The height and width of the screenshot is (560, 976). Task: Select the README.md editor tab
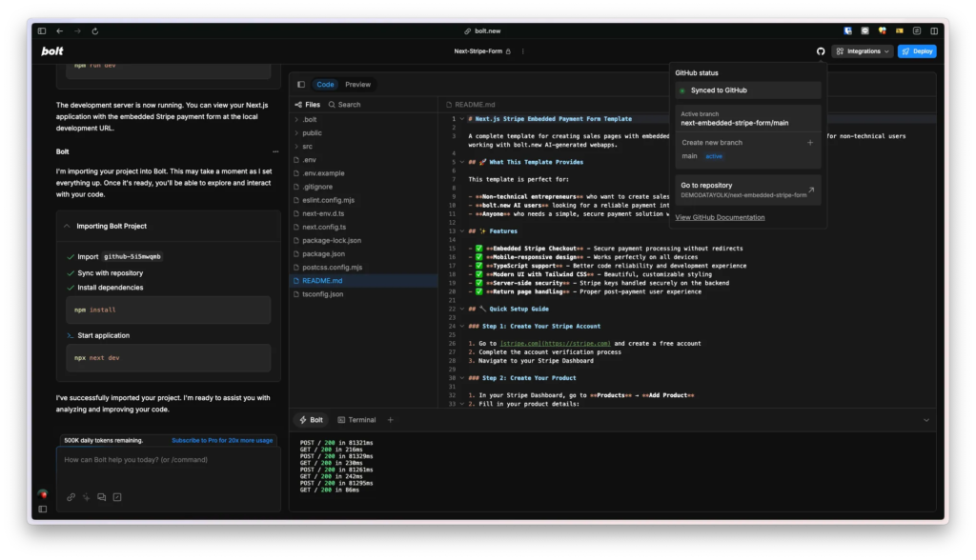471,105
